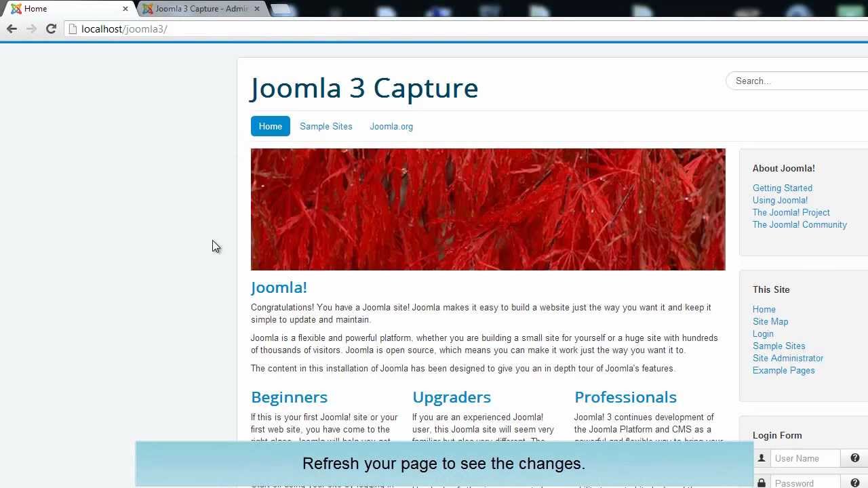Click the About Joomla! module title
Screen dimensions: 868x488
[x=783, y=168]
